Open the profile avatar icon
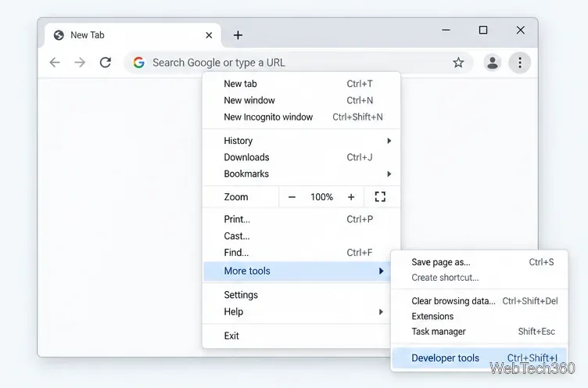The height and width of the screenshot is (388, 588). tap(493, 63)
